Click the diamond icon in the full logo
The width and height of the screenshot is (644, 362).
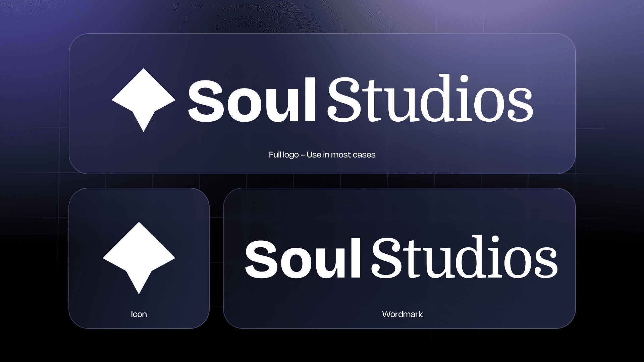[144, 100]
